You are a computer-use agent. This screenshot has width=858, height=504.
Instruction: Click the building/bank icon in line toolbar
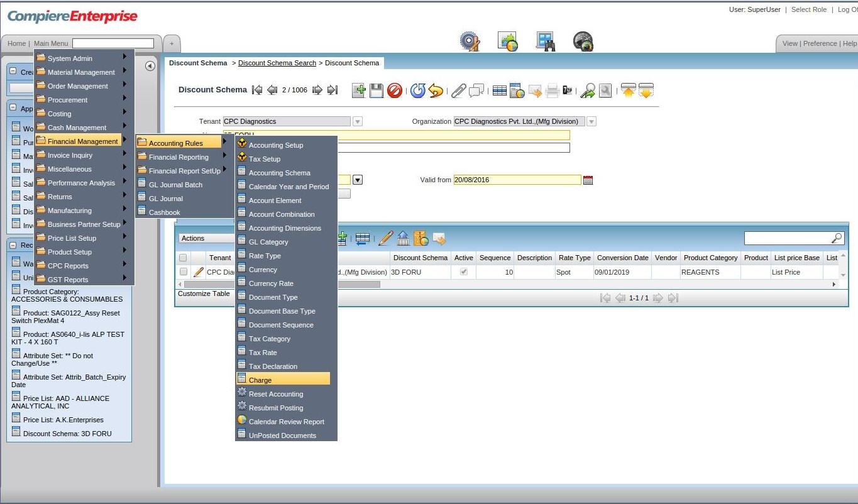[404, 238]
